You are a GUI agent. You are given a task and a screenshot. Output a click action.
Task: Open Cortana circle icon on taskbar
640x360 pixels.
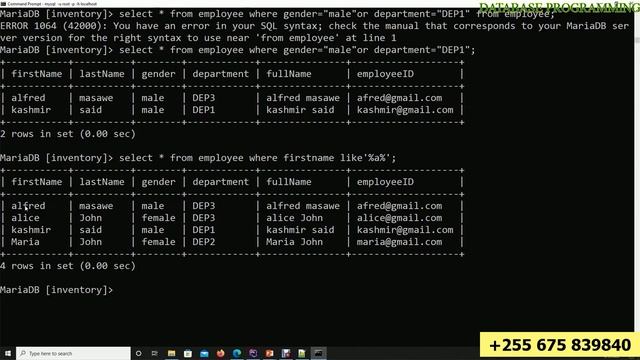(138, 353)
